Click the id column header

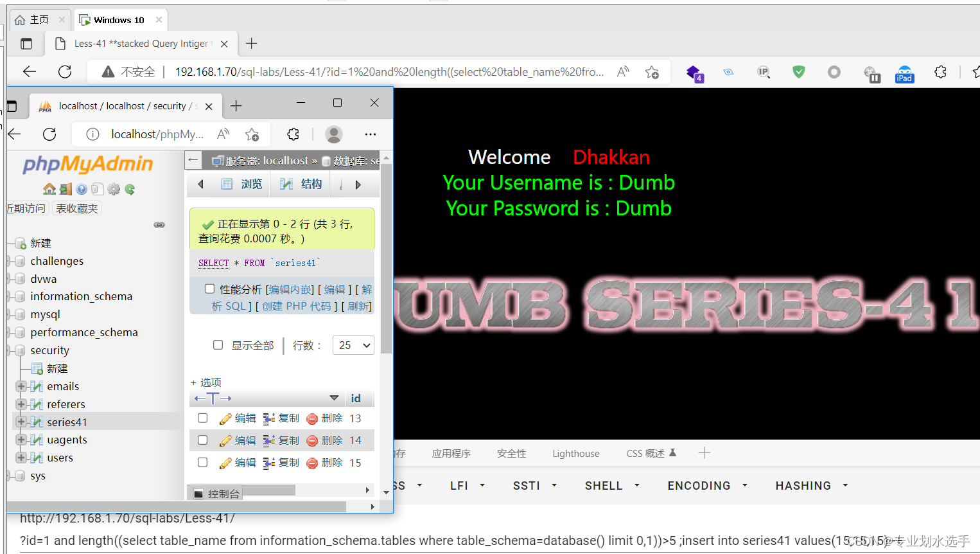[356, 398]
